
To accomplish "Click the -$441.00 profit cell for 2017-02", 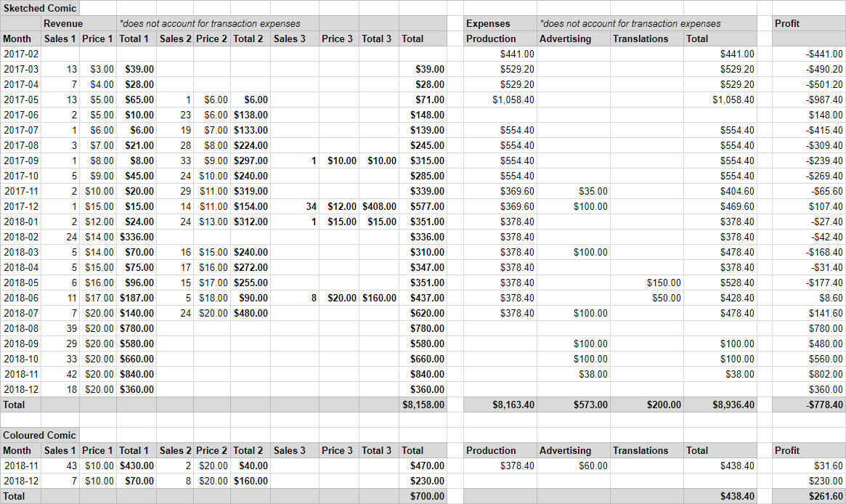I will 809,54.
